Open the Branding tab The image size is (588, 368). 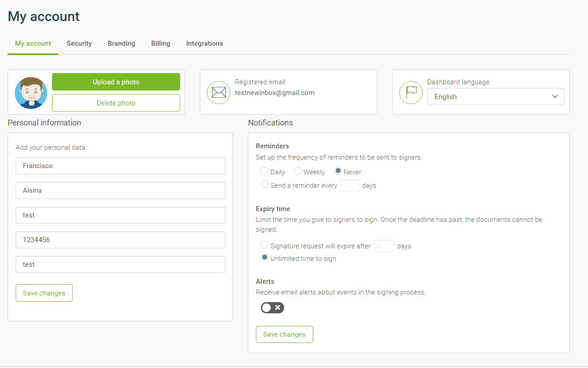point(121,43)
